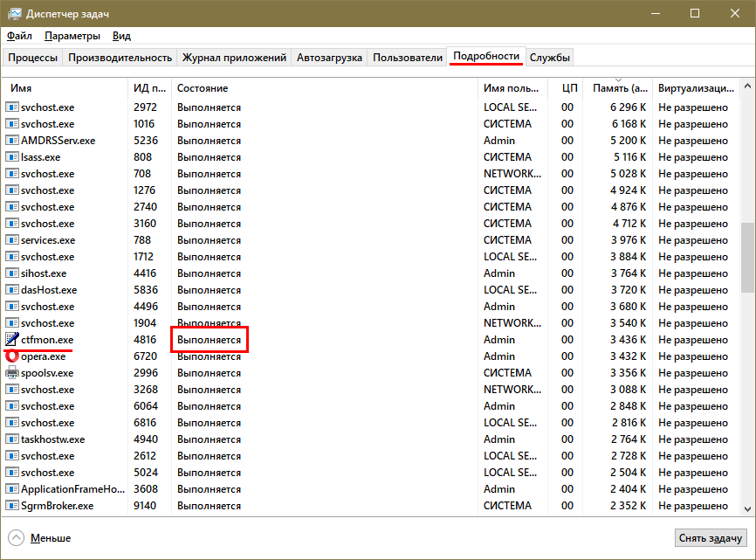This screenshot has width=756, height=560.
Task: Click the lsass.exe process icon
Action: point(12,157)
